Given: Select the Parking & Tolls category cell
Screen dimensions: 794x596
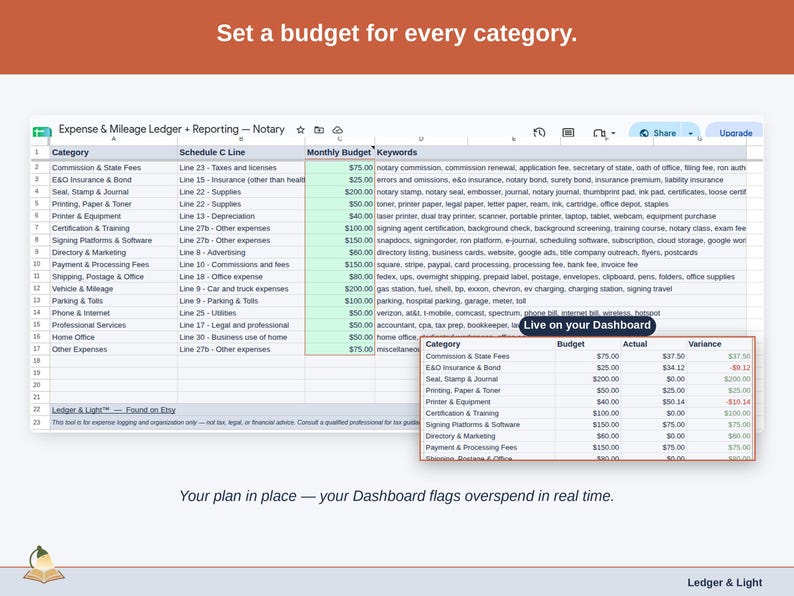Looking at the screenshot, I should click(114, 301).
